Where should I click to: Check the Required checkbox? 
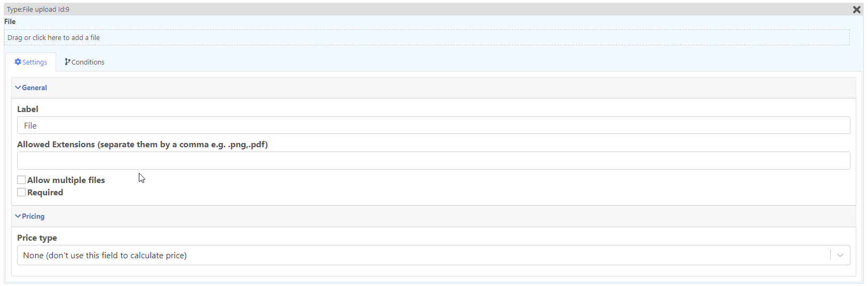coord(21,192)
